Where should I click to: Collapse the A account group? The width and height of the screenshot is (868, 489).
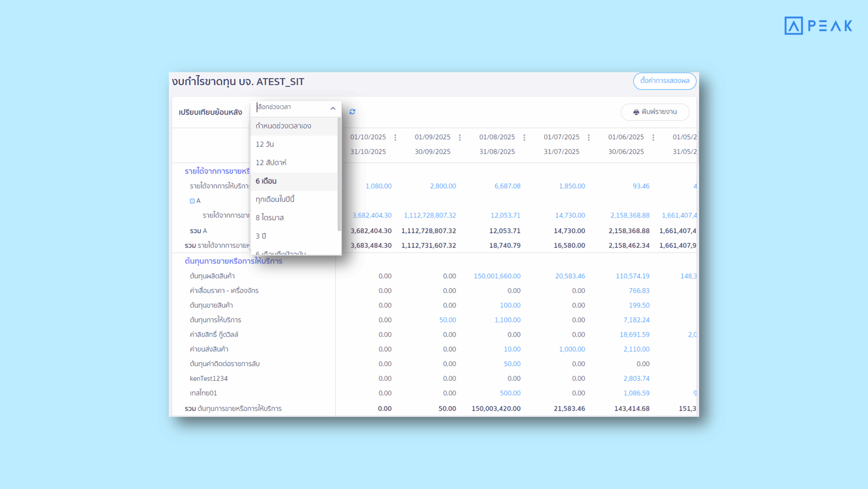coord(192,201)
